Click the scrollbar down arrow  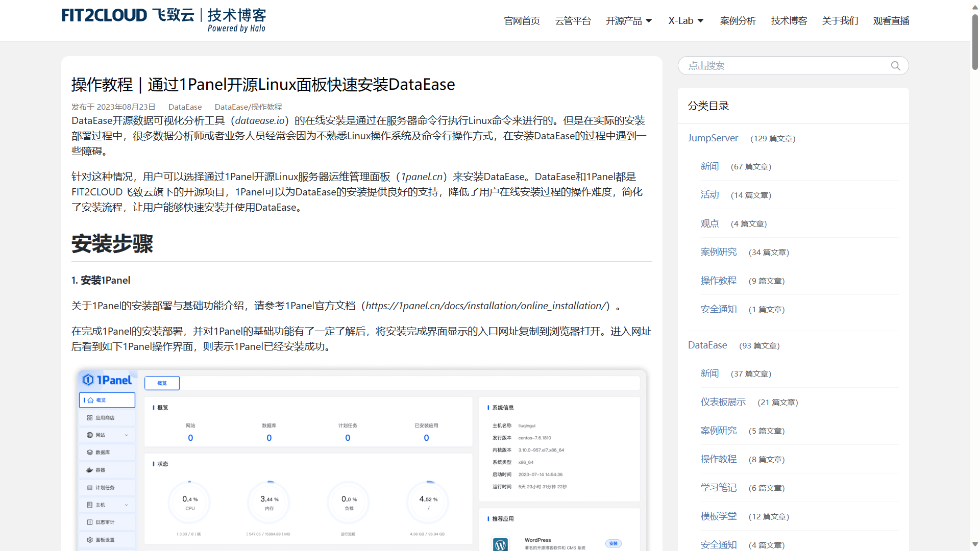click(975, 544)
